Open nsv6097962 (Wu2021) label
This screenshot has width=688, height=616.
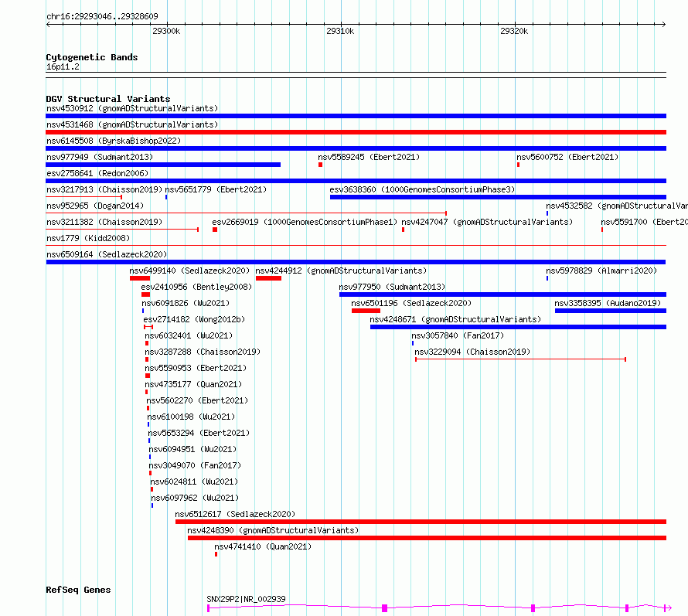coord(195,498)
